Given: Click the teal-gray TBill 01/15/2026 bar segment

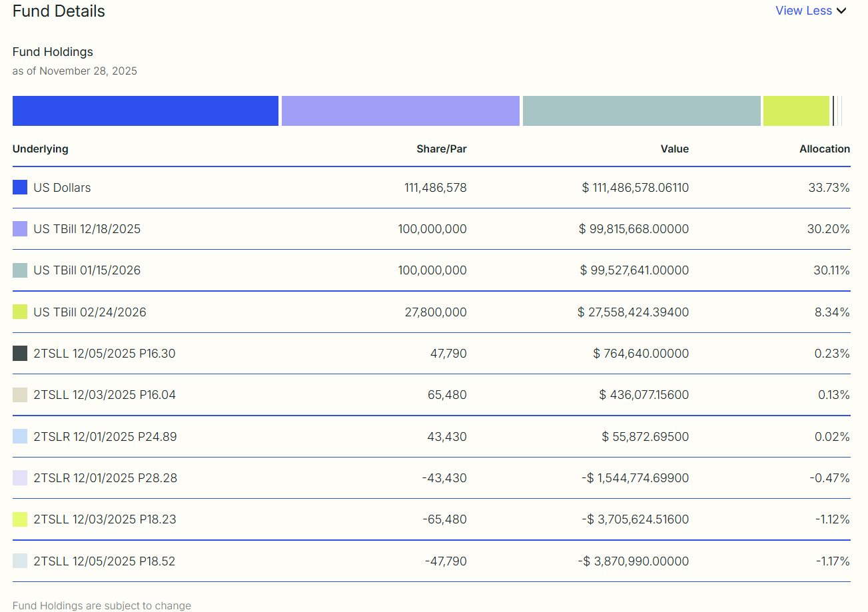Looking at the screenshot, I should click(642, 111).
